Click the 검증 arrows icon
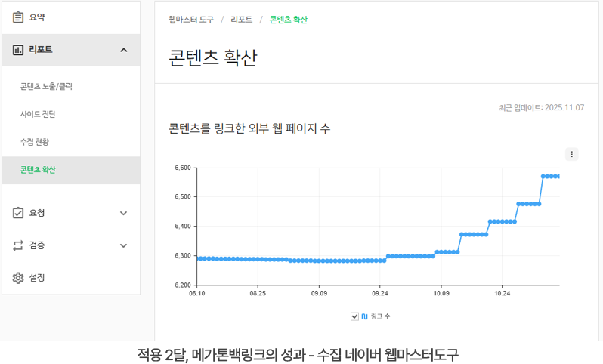This screenshot has height=364, width=603. pyautogui.click(x=18, y=245)
